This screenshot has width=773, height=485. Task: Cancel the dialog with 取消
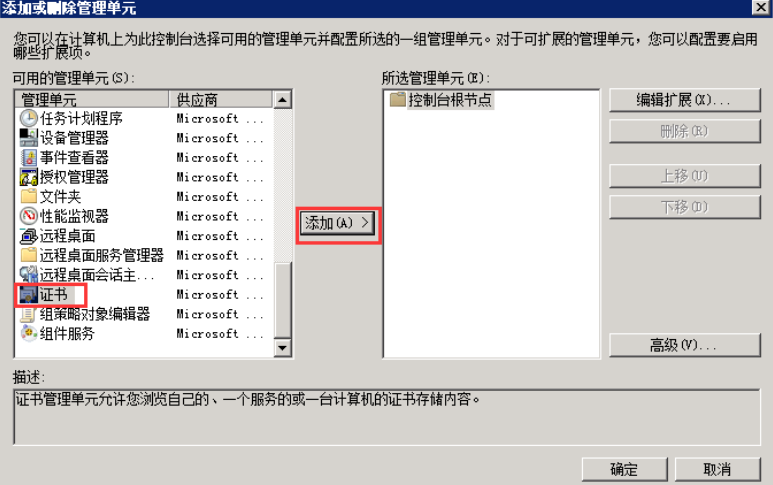click(717, 469)
